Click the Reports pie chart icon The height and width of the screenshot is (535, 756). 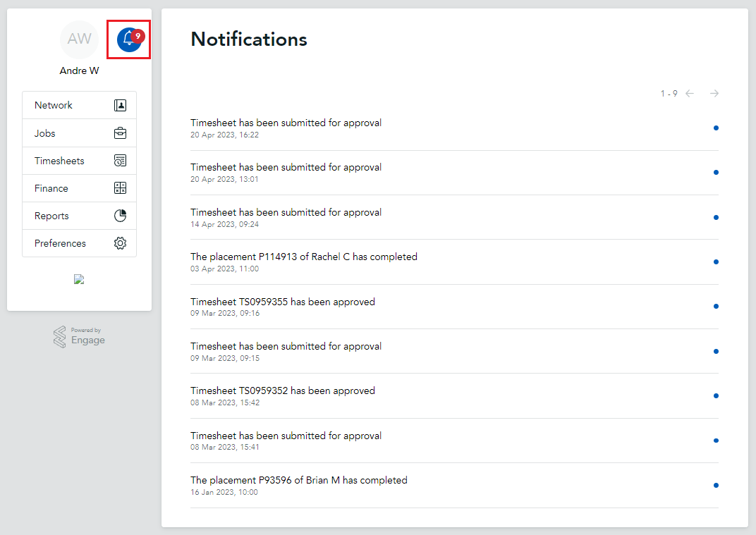[x=120, y=216]
